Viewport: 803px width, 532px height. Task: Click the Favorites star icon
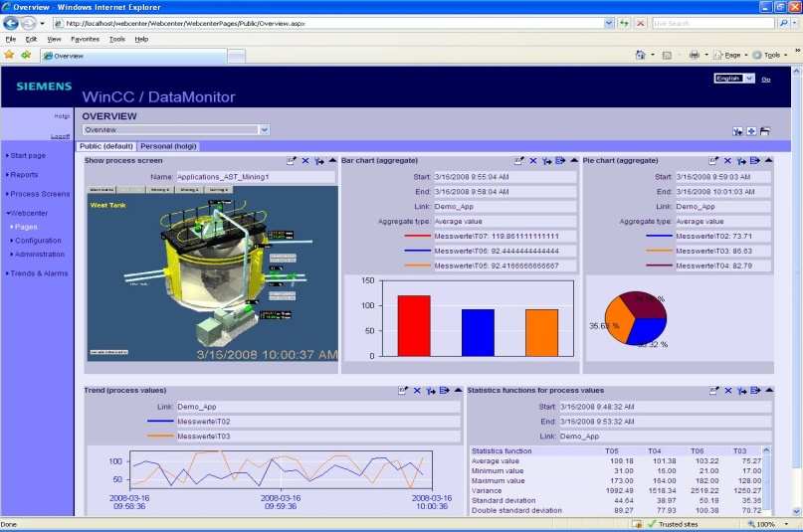[9, 55]
